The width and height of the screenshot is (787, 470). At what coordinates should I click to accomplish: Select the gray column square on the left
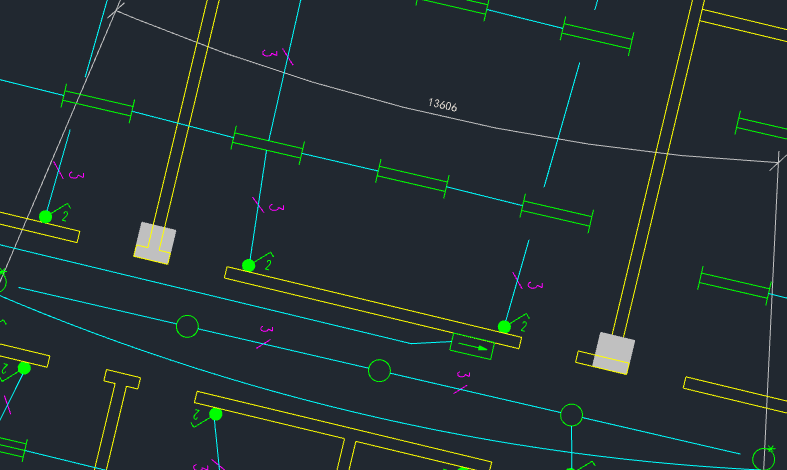point(155,243)
